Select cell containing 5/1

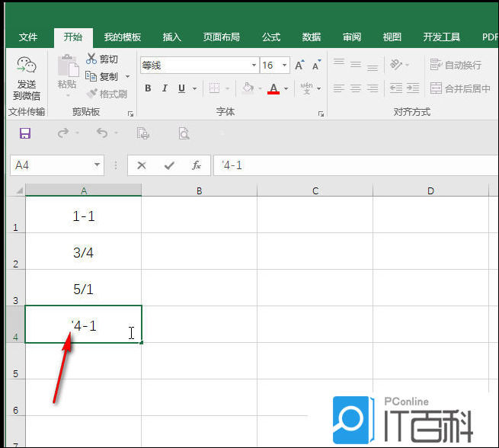pyautogui.click(x=83, y=288)
